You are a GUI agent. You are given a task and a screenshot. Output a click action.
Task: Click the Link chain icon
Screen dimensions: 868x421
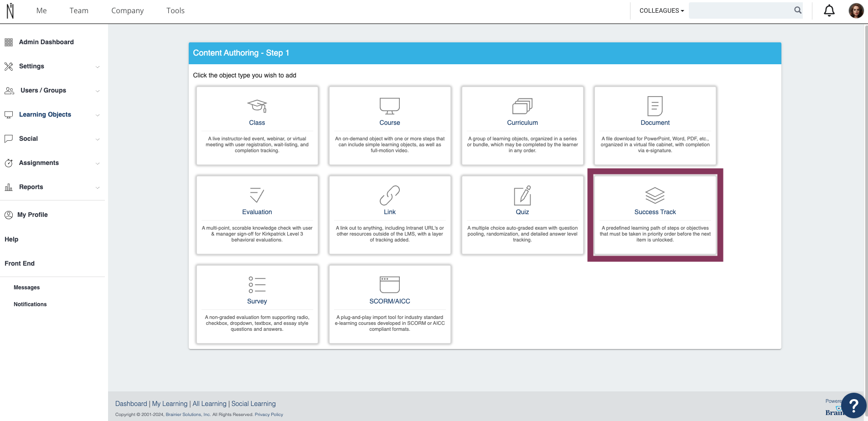tap(390, 195)
